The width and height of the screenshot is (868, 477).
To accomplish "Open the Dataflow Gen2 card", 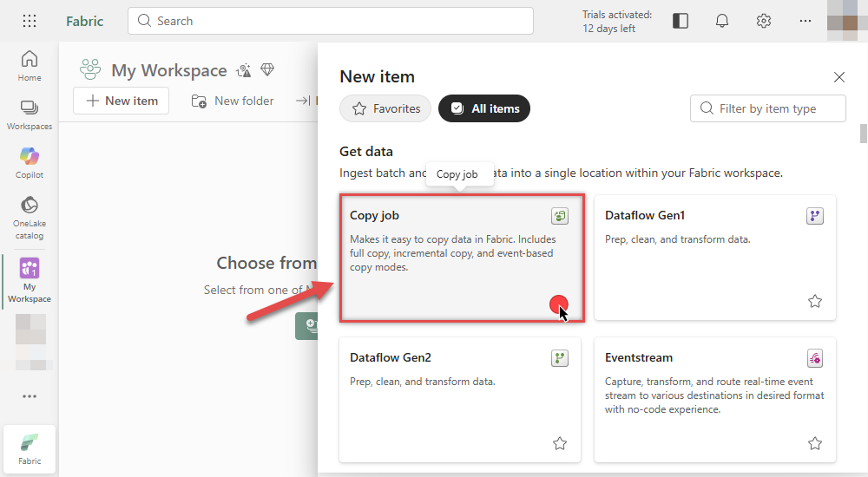I will point(460,400).
